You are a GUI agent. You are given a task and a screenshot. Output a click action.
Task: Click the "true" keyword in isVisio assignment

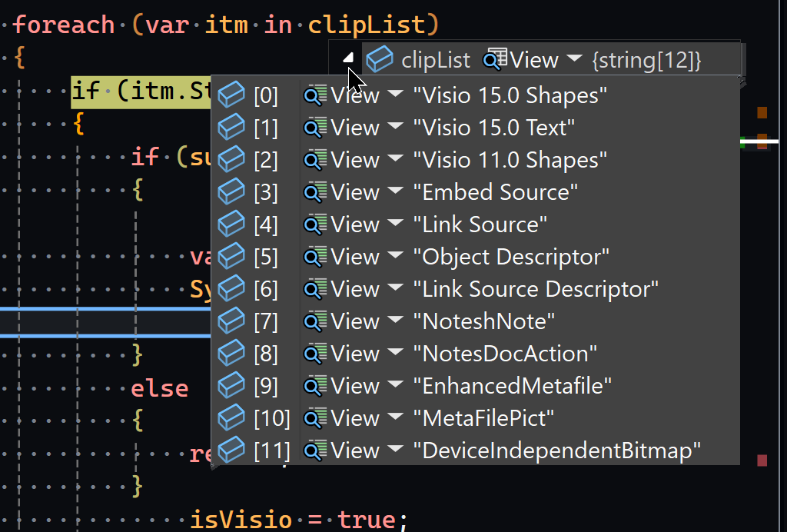click(x=366, y=520)
